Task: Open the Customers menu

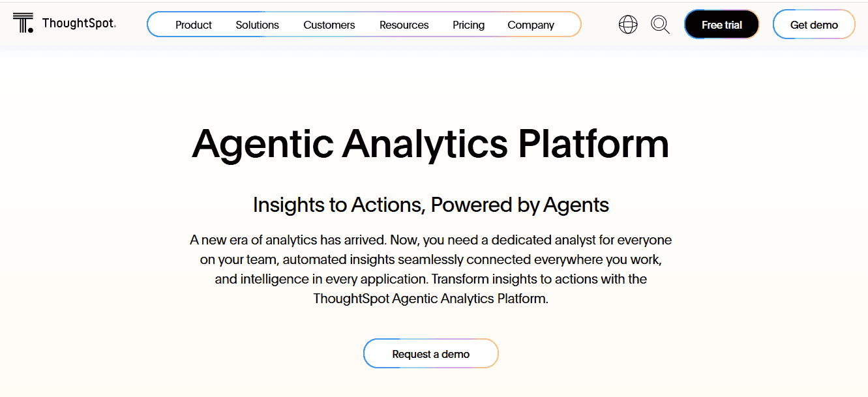Action: tap(329, 25)
